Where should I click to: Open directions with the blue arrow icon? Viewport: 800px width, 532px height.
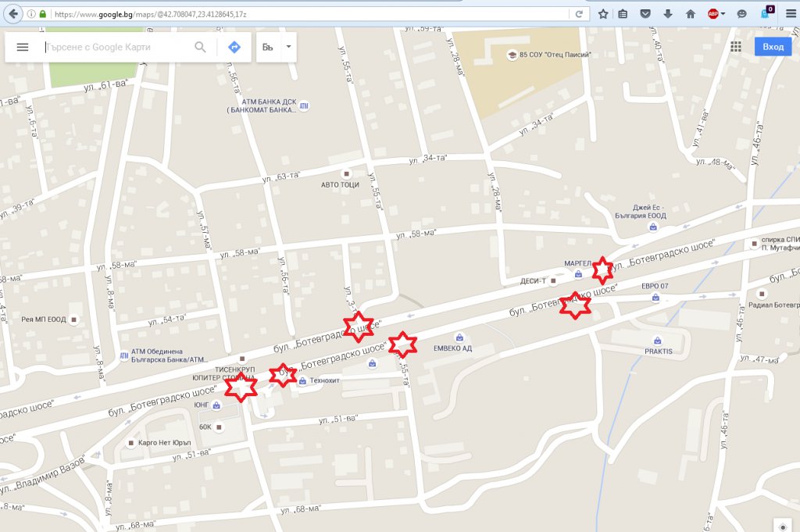pyautogui.click(x=234, y=47)
